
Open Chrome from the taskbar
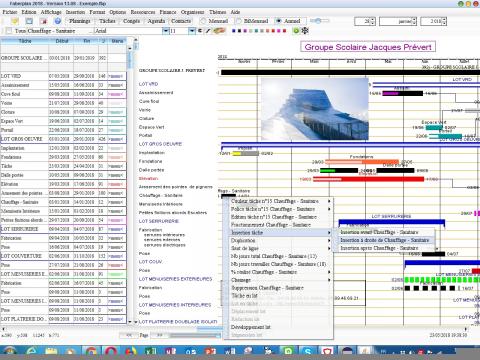click(91, 351)
